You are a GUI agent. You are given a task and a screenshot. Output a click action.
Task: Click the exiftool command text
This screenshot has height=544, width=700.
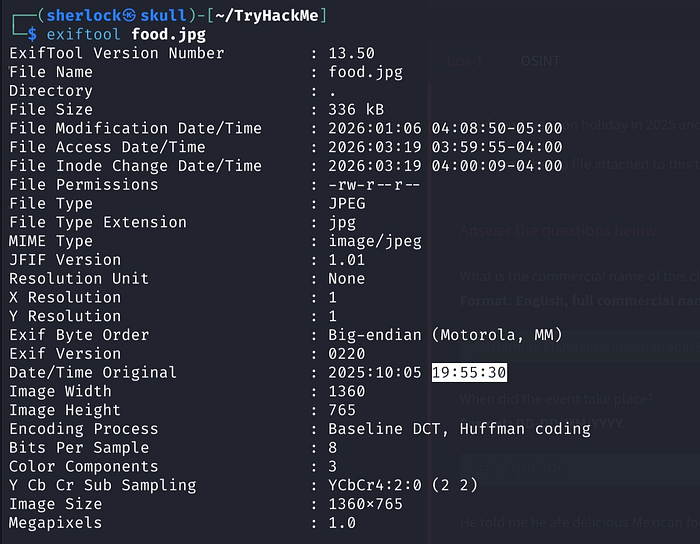pos(83,34)
